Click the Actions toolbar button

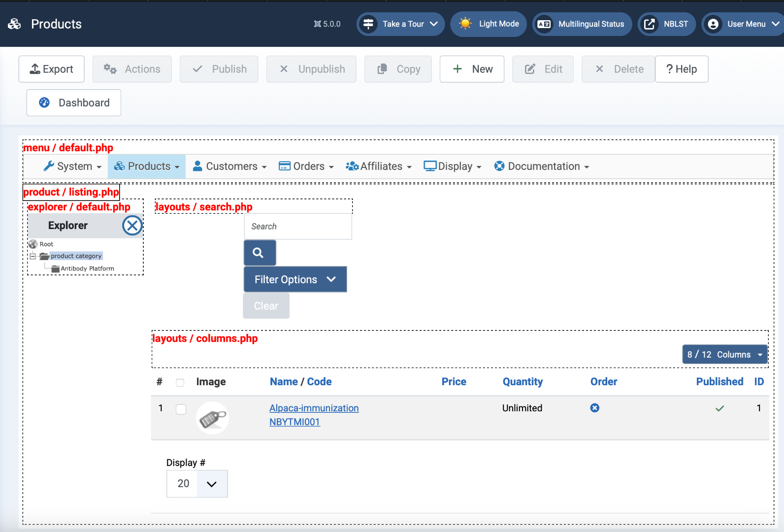(132, 69)
